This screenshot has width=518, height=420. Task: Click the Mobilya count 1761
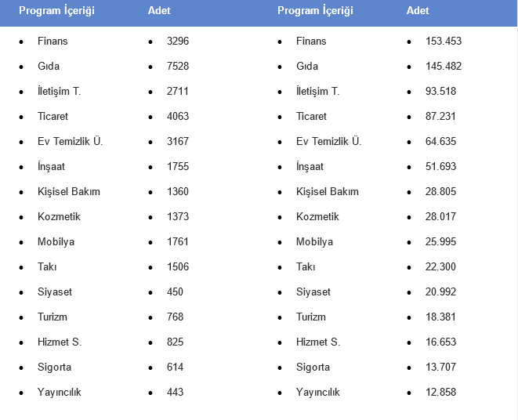pyautogui.click(x=178, y=241)
